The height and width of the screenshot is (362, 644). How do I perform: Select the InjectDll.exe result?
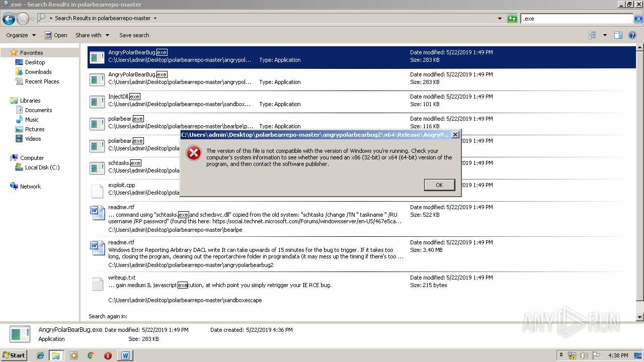coord(362,102)
